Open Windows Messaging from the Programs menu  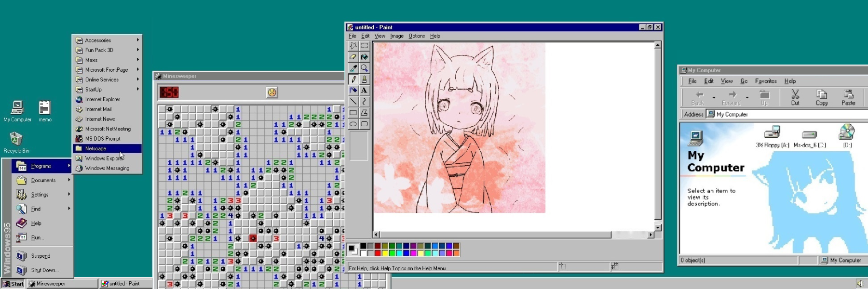[x=107, y=168]
